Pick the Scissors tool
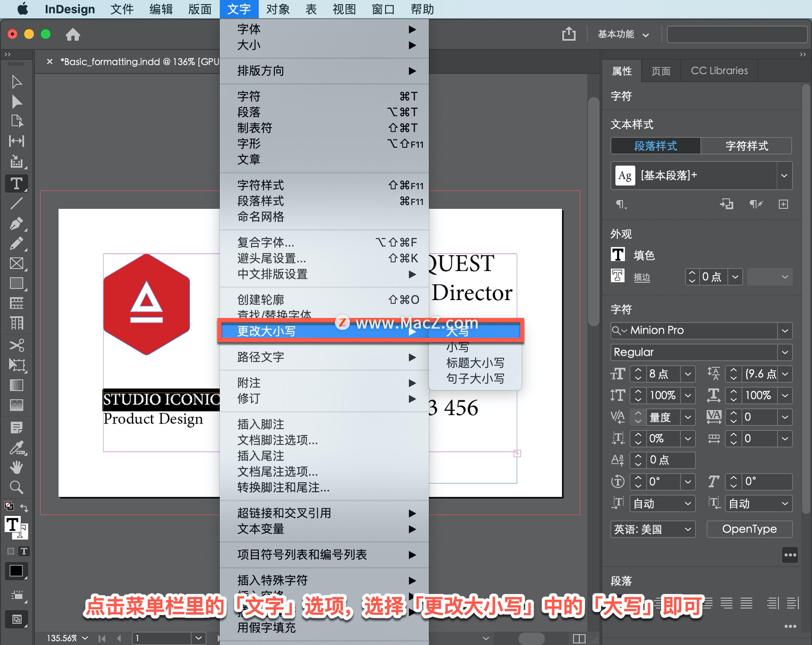Screen dimensions: 812x645 [16, 345]
